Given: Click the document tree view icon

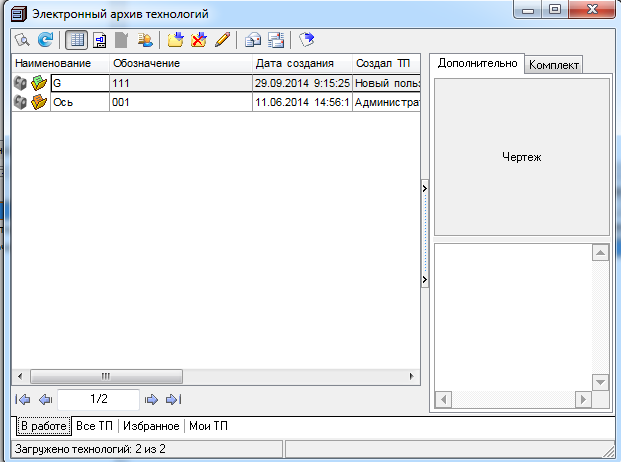Looking at the screenshot, I should pos(99,40).
